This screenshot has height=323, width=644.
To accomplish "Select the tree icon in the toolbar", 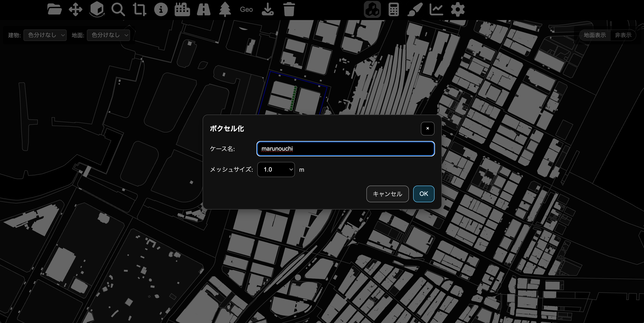I will click(x=225, y=9).
